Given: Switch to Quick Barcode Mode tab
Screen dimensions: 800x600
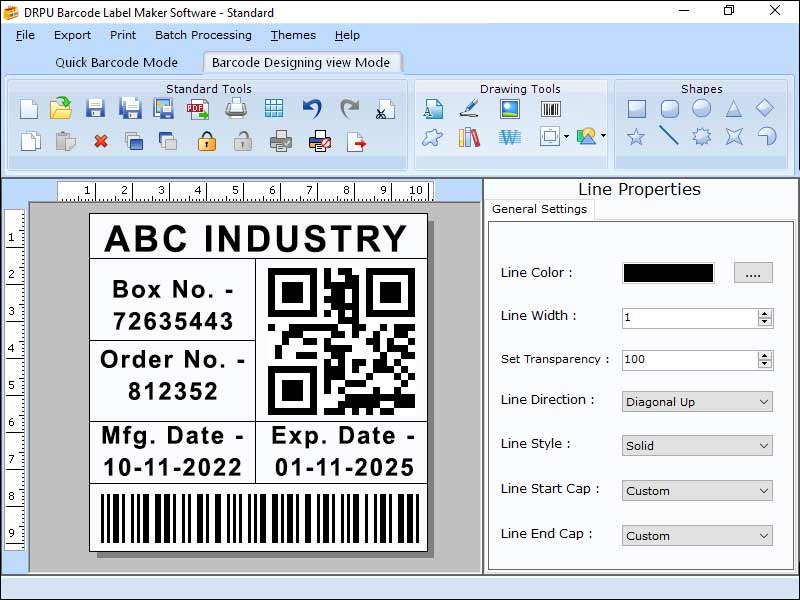Looking at the screenshot, I should point(117,62).
